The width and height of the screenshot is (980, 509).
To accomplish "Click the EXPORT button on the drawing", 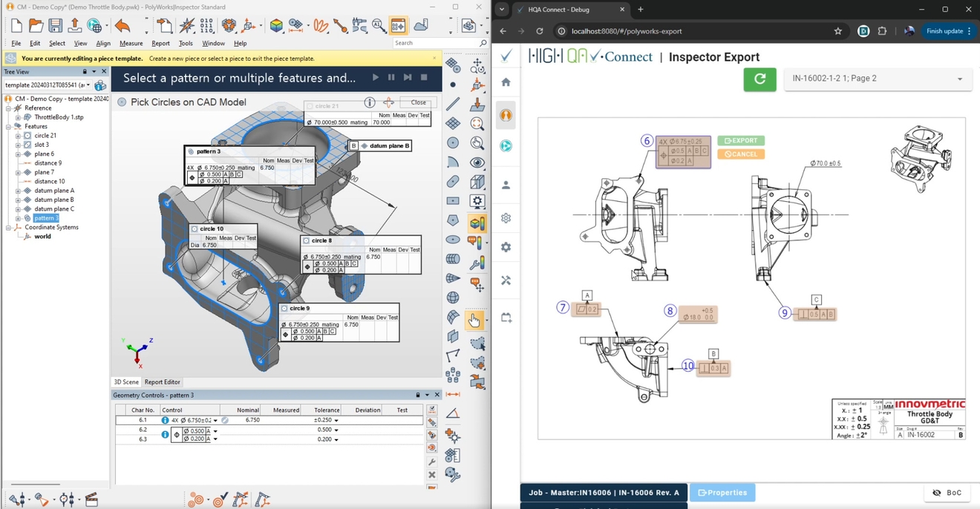I will 741,140.
